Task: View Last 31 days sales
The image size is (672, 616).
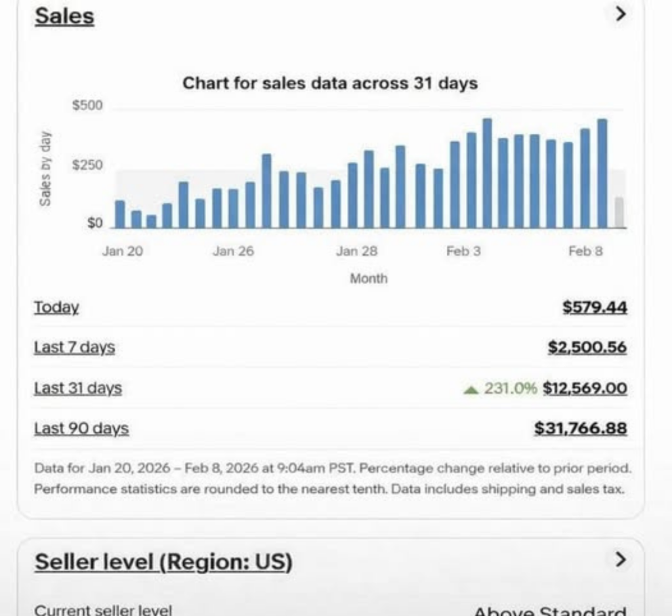Action: coord(78,388)
